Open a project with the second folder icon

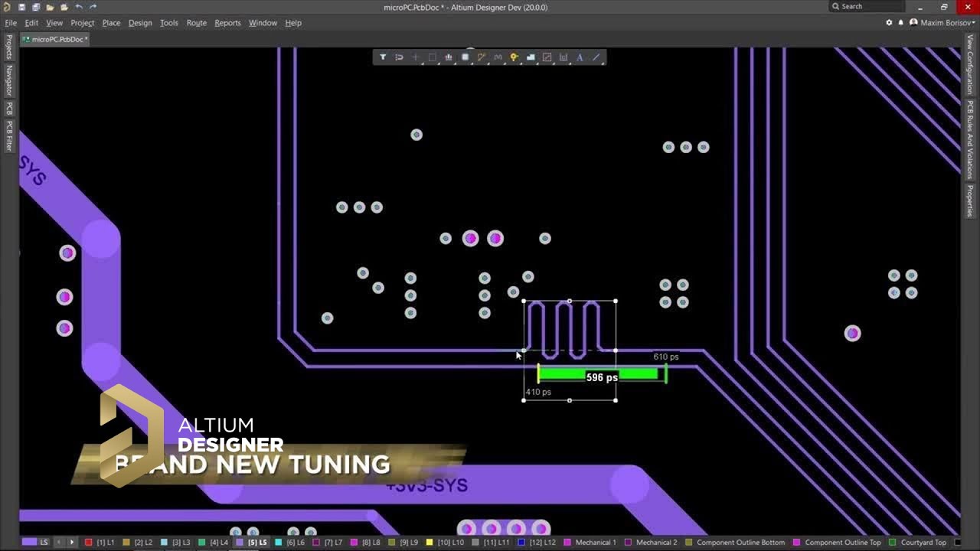tap(64, 7)
